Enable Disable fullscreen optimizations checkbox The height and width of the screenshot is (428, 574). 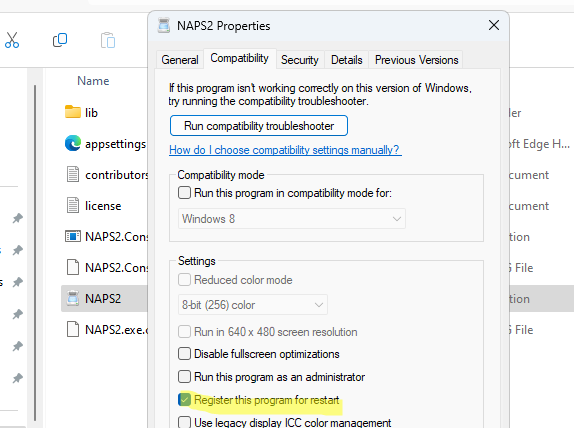click(184, 354)
